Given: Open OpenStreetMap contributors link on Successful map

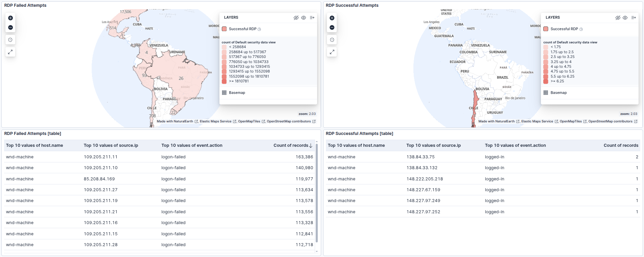Looking at the screenshot, I should [613, 121].
